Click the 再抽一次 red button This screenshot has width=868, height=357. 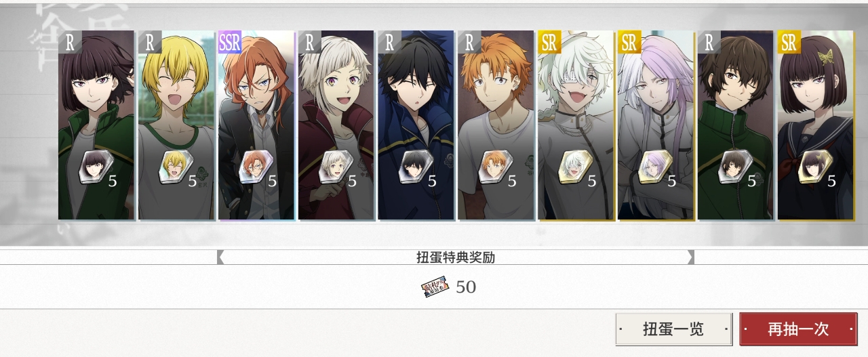(798, 329)
